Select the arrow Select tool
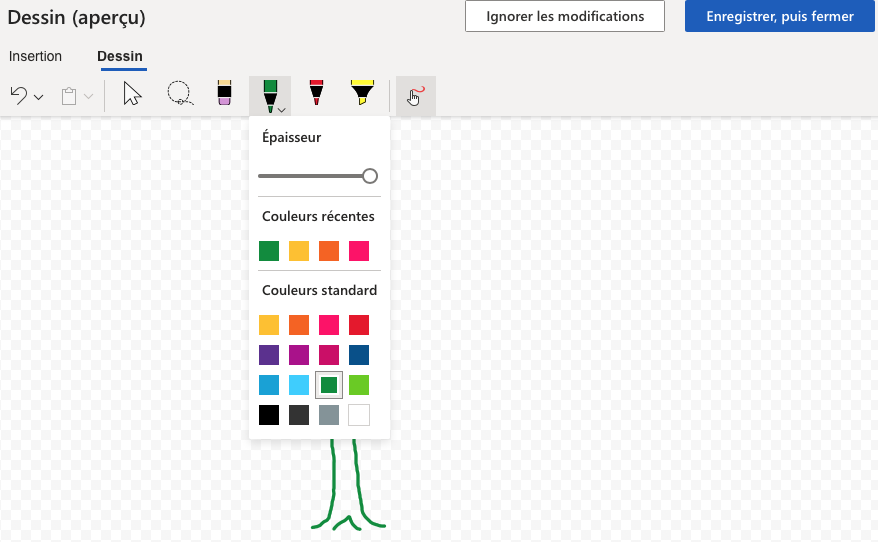The image size is (878, 542). tap(132, 94)
